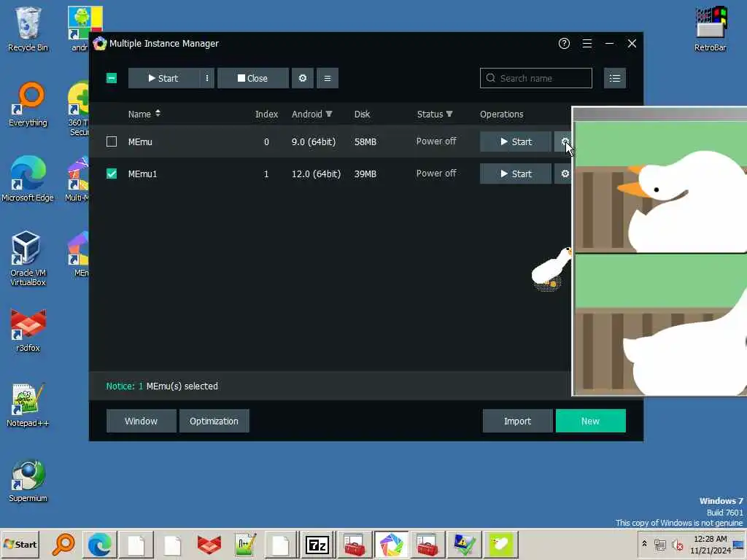Click the 58MB disk value
The height and width of the screenshot is (560, 747).
click(365, 141)
